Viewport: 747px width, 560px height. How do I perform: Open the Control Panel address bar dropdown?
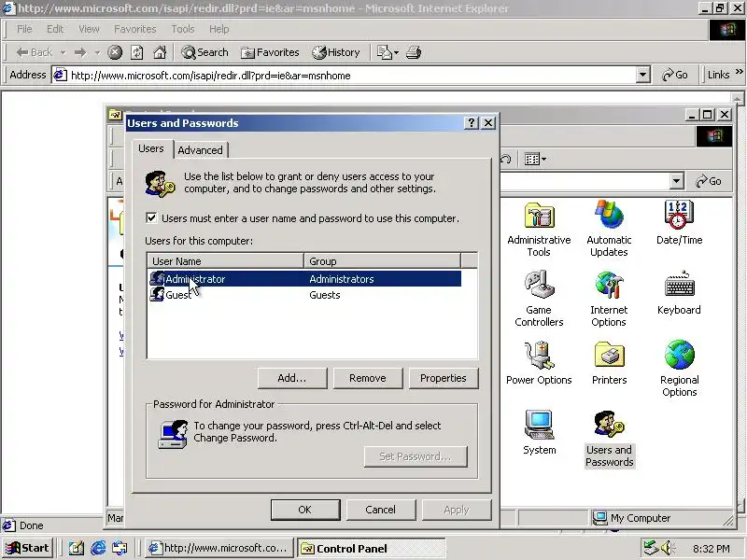676,181
